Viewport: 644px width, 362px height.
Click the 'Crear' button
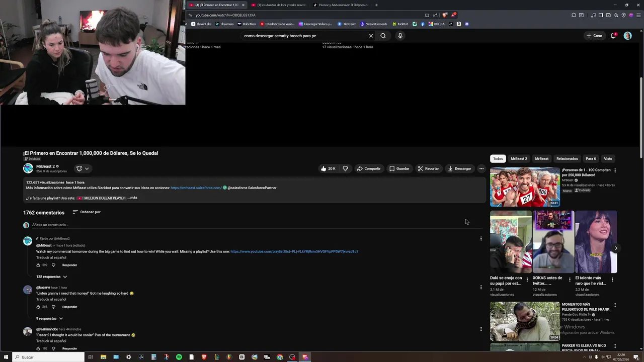(594, 36)
